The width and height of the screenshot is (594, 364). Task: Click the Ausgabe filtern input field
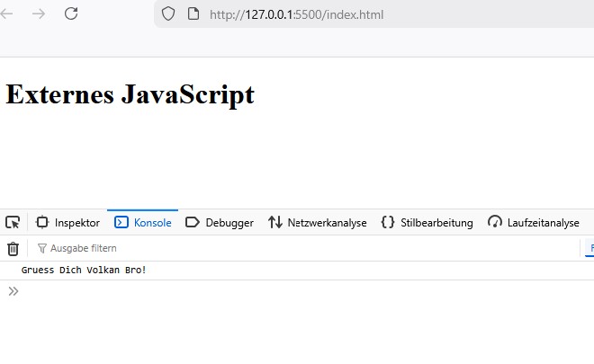click(x=270, y=248)
